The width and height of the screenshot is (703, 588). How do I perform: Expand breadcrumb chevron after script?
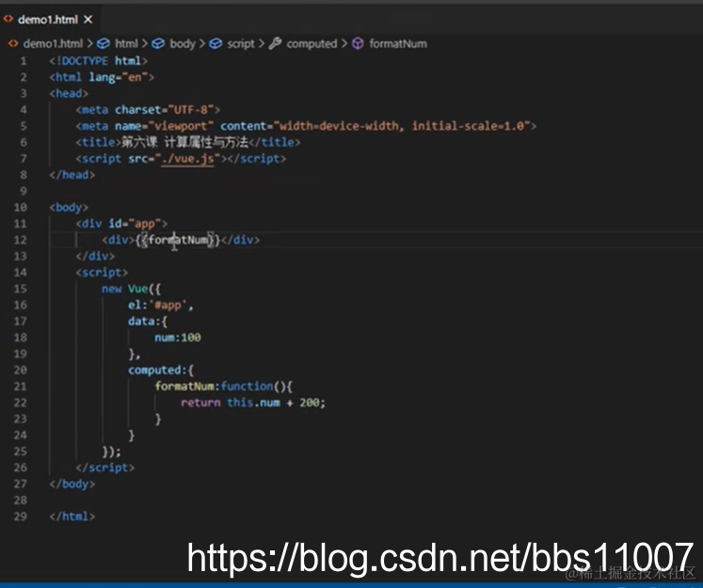[x=261, y=44]
